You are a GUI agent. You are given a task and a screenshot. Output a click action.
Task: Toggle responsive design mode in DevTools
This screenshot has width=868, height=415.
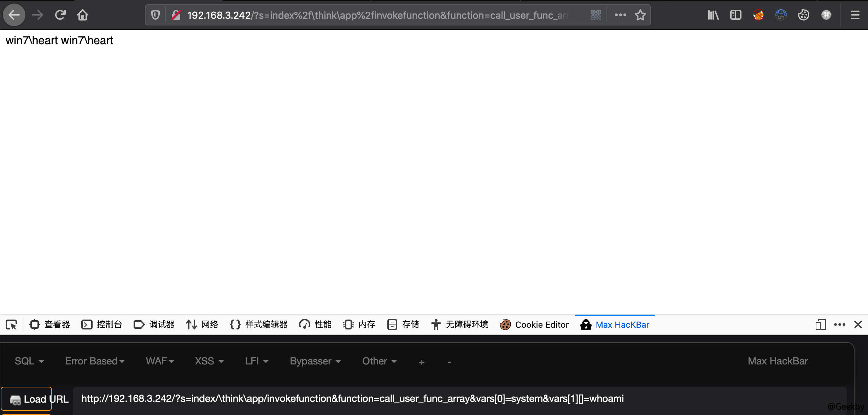click(x=820, y=325)
